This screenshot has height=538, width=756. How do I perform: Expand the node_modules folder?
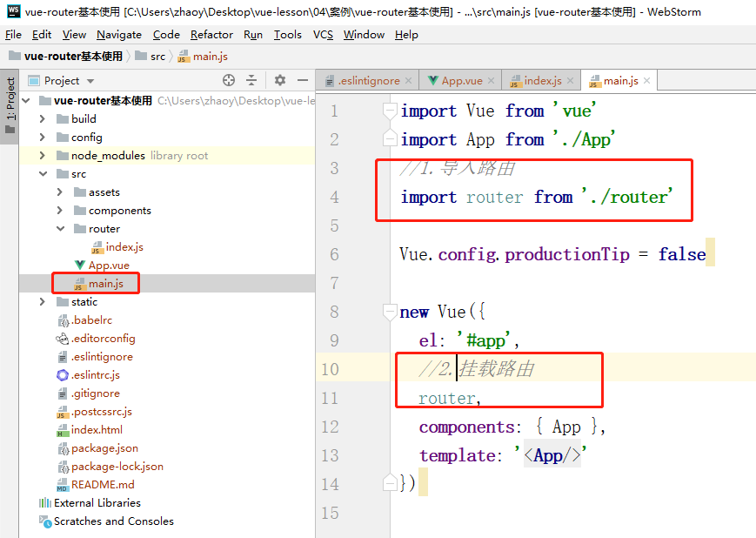click(43, 155)
